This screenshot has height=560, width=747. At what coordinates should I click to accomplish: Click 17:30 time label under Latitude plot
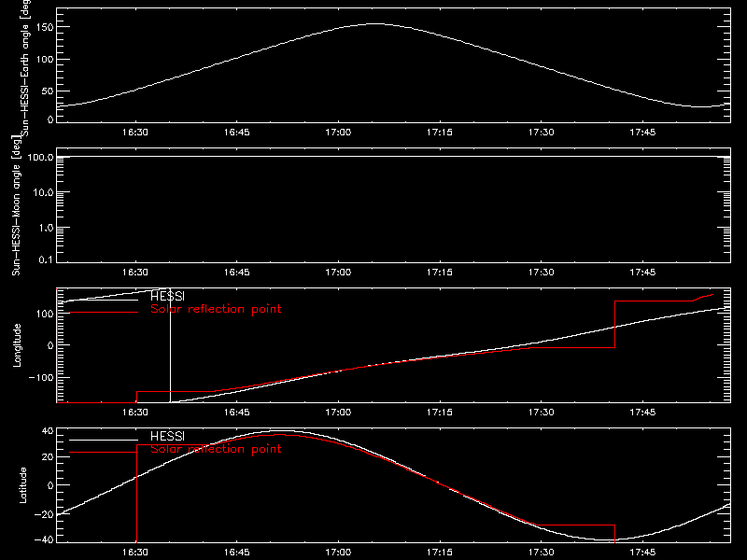click(x=542, y=553)
